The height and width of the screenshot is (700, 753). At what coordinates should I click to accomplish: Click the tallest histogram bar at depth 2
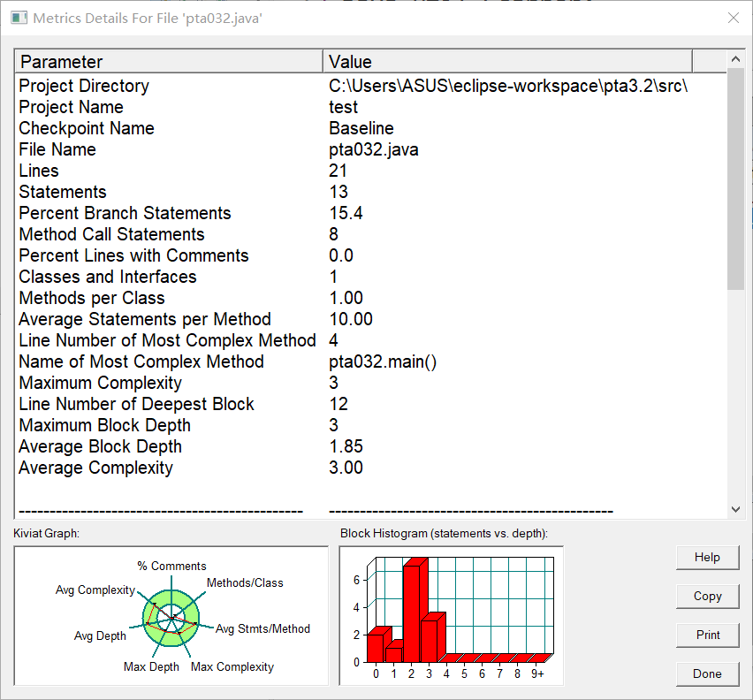pyautogui.click(x=415, y=611)
